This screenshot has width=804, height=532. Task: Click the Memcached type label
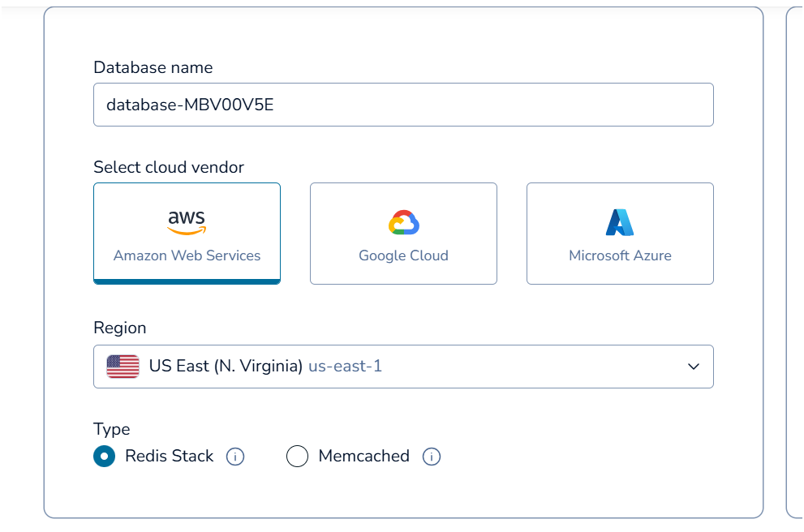click(x=363, y=456)
